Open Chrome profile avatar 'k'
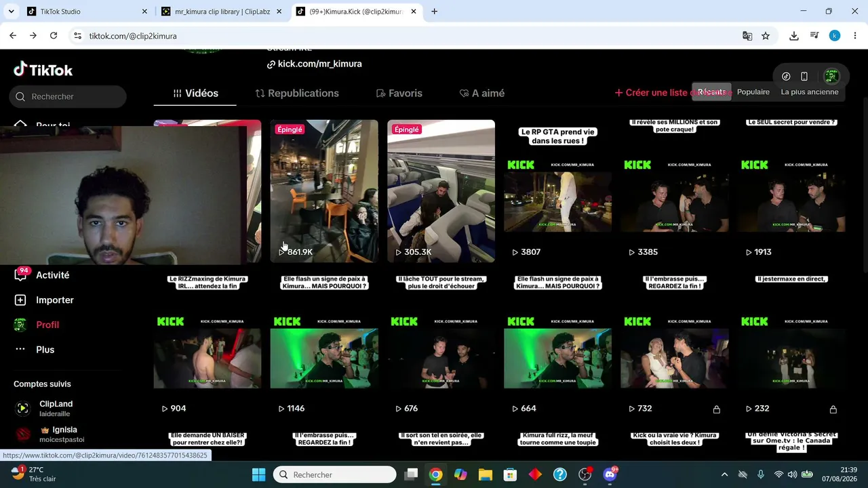Image resolution: width=868 pixels, height=488 pixels. [x=835, y=36]
